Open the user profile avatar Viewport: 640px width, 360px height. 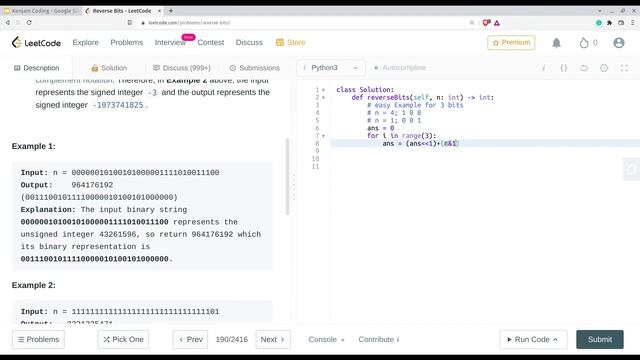point(619,42)
